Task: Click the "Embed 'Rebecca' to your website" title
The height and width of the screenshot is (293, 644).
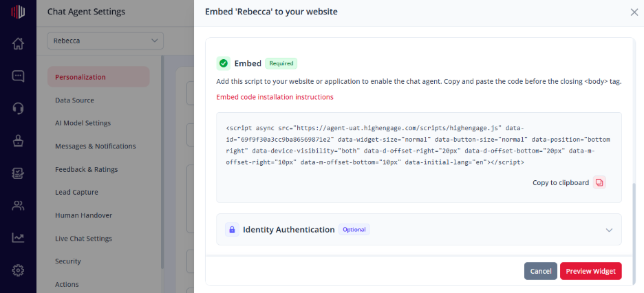Action: (271, 12)
